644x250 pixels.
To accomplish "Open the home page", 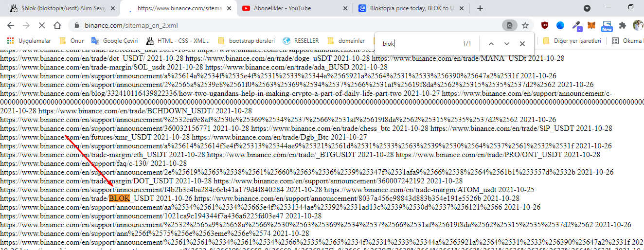I will pyautogui.click(x=57, y=25).
